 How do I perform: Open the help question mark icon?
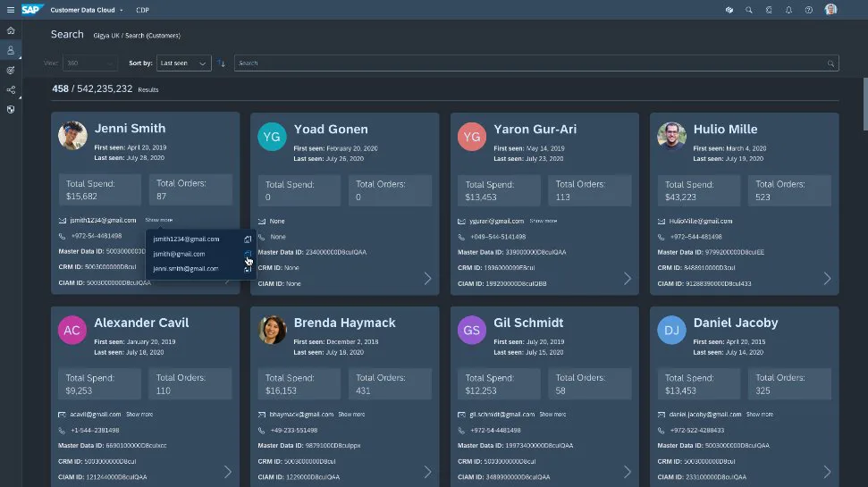[x=809, y=10]
